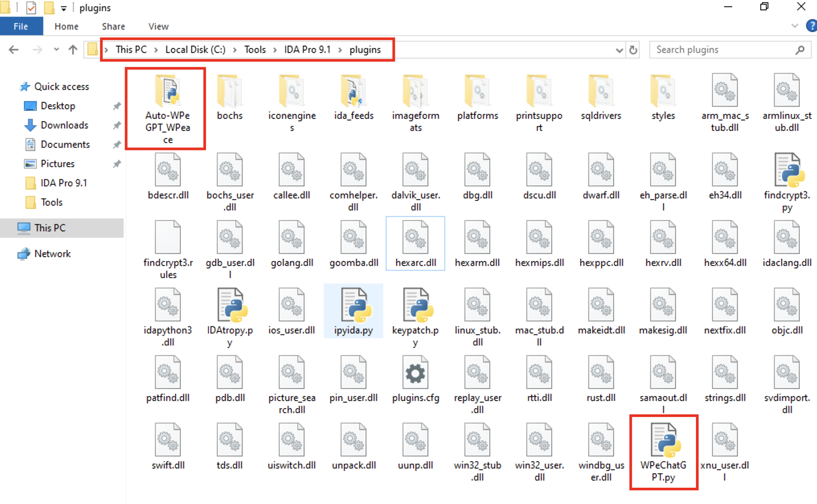Screen dimensions: 817x504
Task: Select the rust.dll file
Action: click(x=601, y=379)
